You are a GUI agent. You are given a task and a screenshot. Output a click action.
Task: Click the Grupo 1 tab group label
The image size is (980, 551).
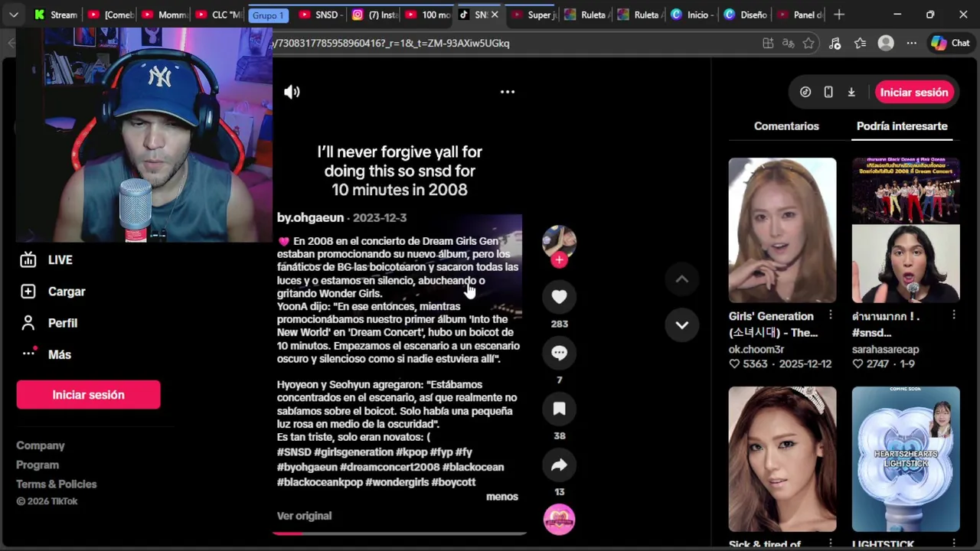coord(268,15)
